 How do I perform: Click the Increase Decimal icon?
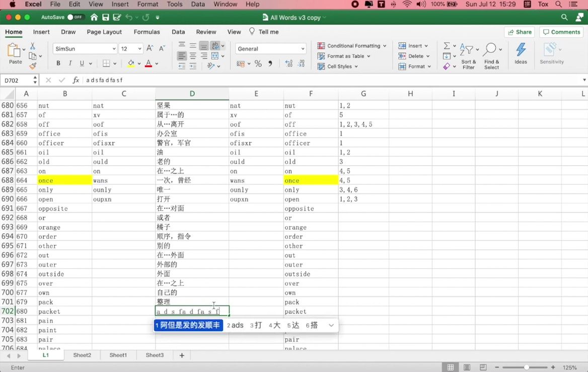click(x=289, y=64)
